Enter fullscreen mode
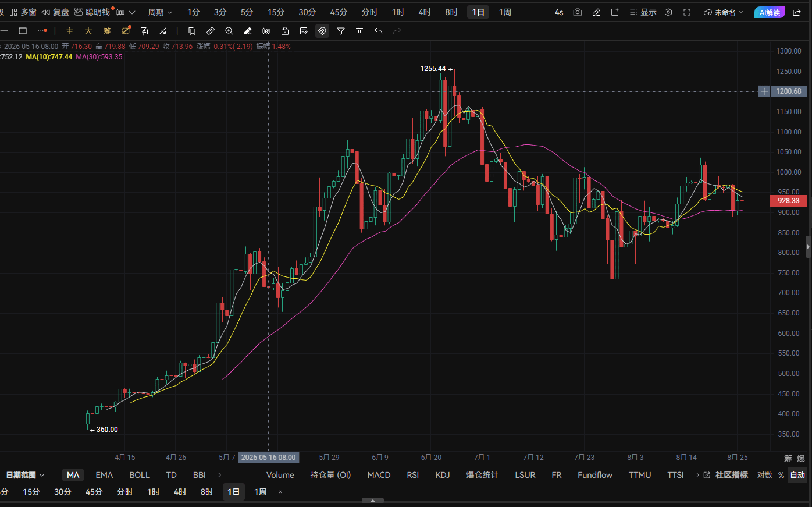812x507 pixels. point(687,12)
